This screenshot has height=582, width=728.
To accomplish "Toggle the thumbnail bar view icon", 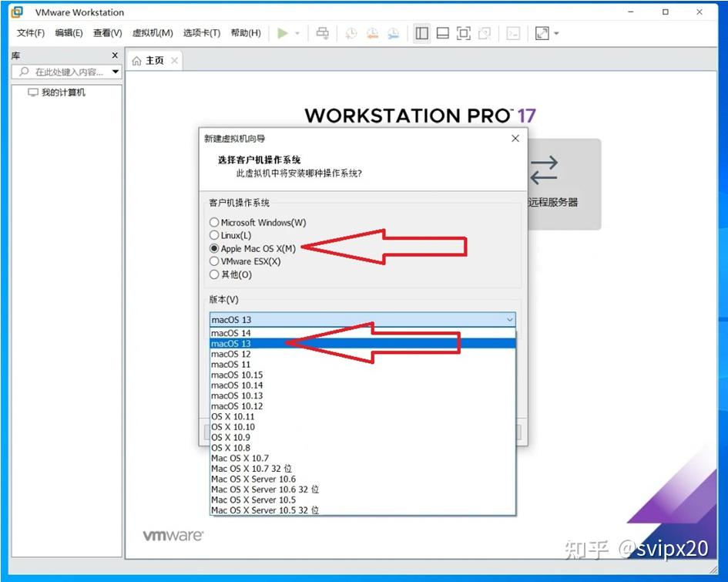I will tap(442, 33).
